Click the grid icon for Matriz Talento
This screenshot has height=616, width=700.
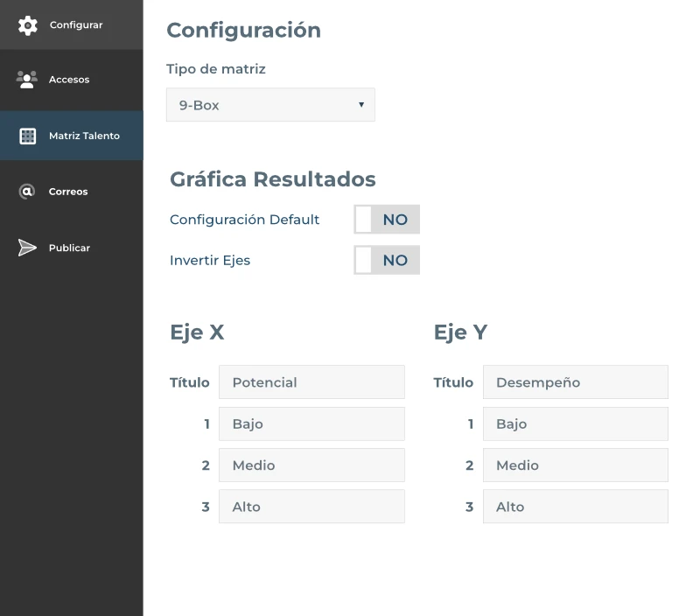pyautogui.click(x=27, y=136)
